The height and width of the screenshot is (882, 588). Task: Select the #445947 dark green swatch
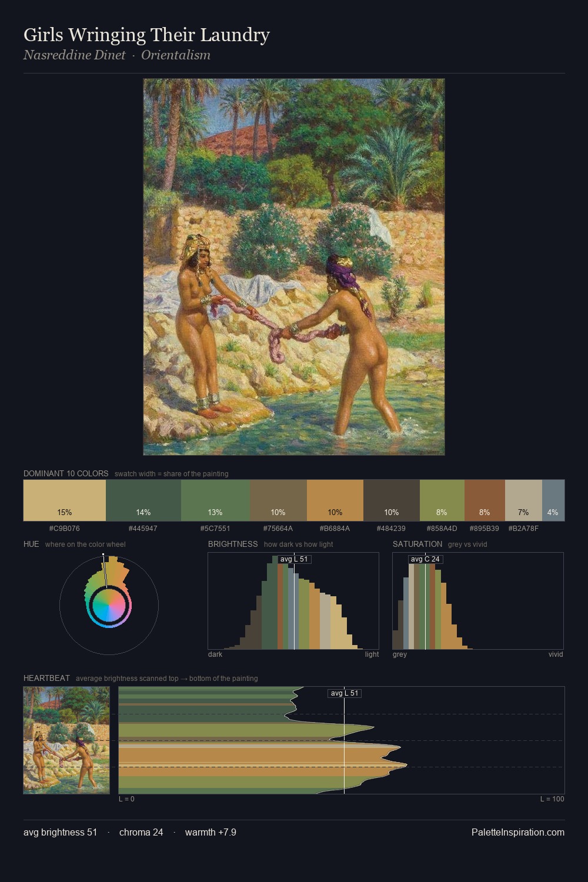click(143, 500)
